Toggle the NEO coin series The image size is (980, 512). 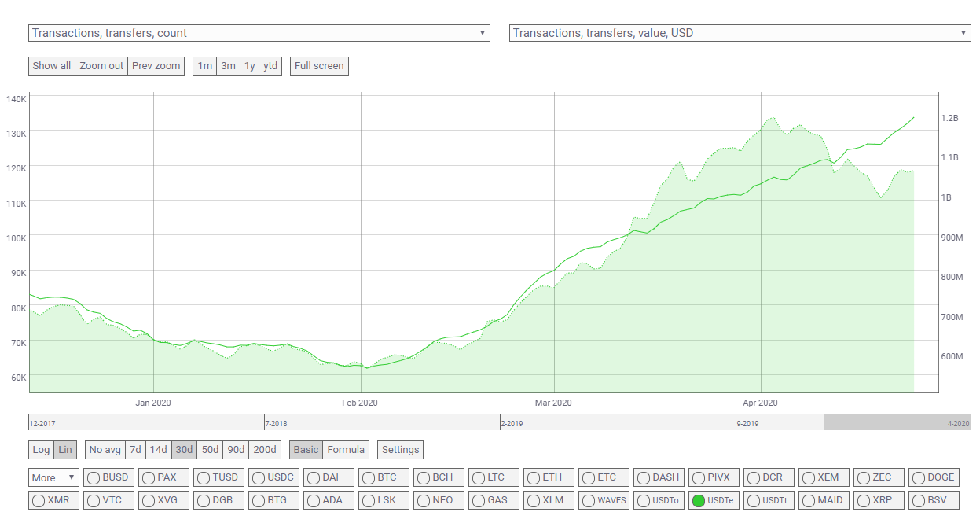point(439,500)
